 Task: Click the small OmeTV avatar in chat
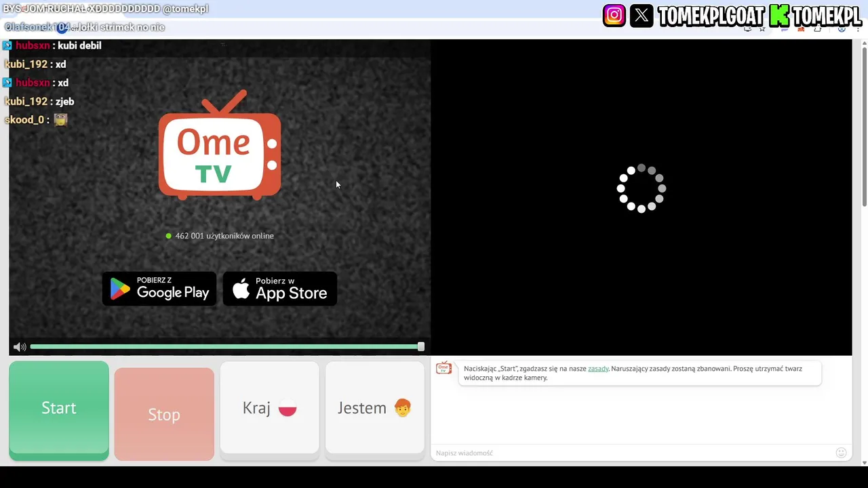click(443, 368)
